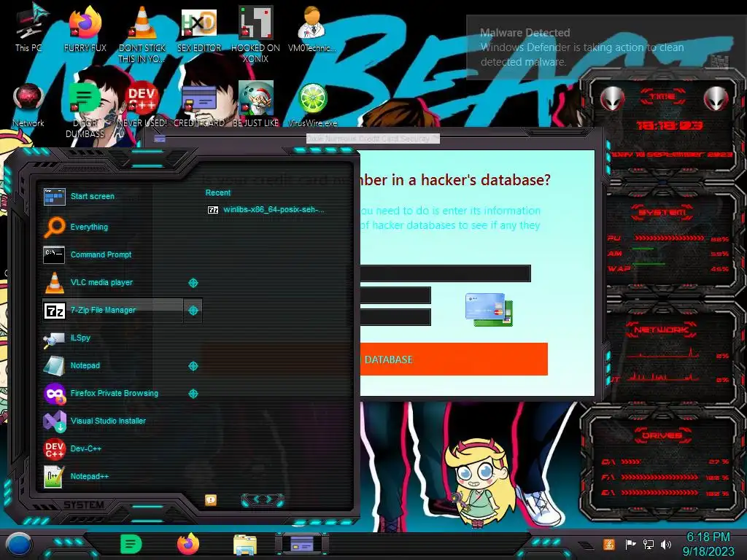
Task: Click the right alien head on the TIME gadget
Action: click(x=716, y=98)
